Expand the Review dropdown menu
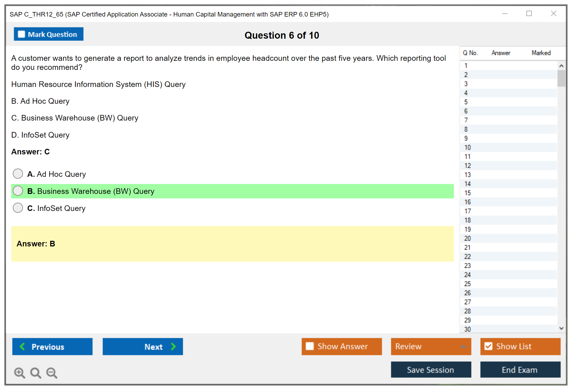The height and width of the screenshot is (392, 574). click(463, 346)
